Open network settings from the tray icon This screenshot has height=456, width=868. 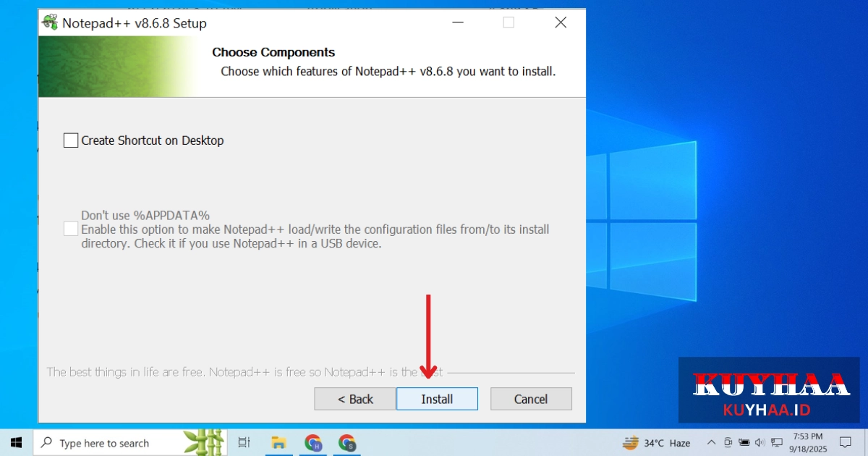point(777,442)
